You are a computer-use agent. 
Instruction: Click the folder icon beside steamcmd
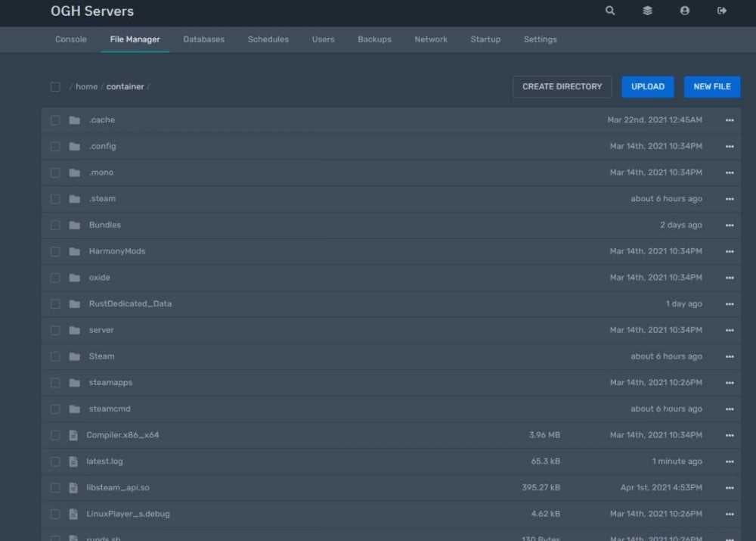[x=74, y=409]
